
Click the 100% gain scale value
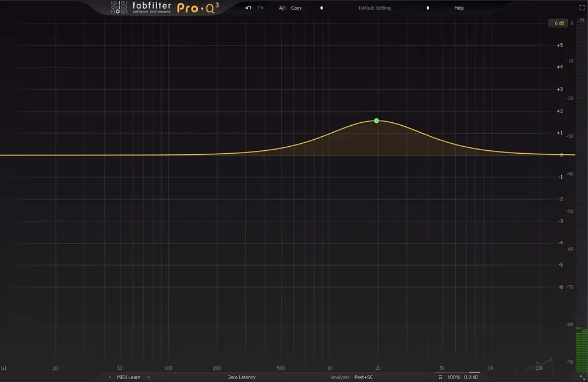tap(454, 377)
